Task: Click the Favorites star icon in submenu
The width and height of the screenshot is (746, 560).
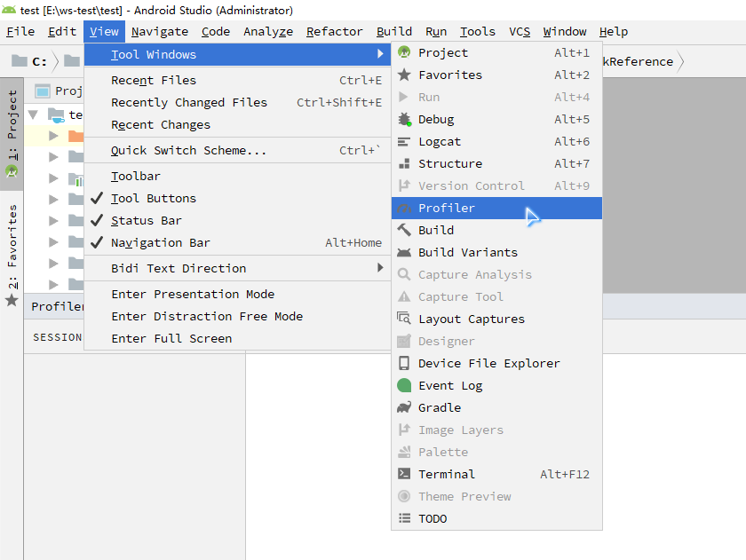Action: click(x=404, y=75)
